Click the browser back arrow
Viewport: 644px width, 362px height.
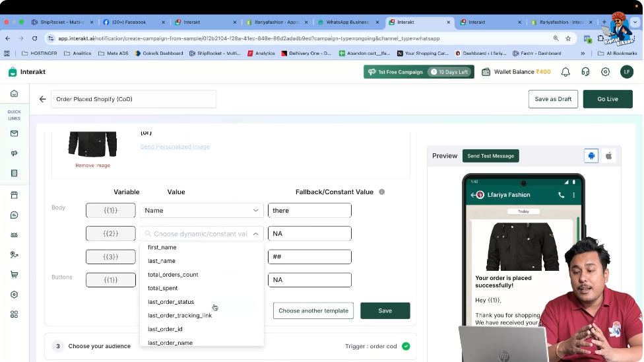click(x=8, y=38)
